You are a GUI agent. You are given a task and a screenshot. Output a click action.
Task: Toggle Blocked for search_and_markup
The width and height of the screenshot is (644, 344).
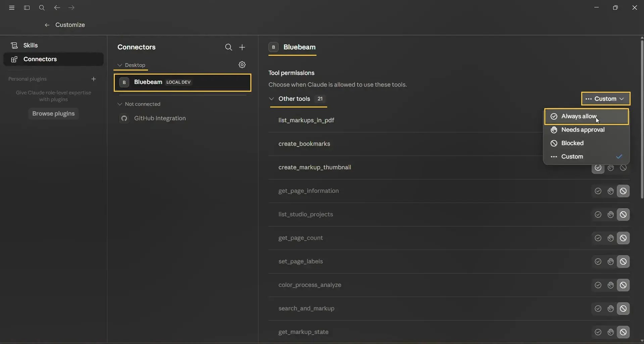623,309
